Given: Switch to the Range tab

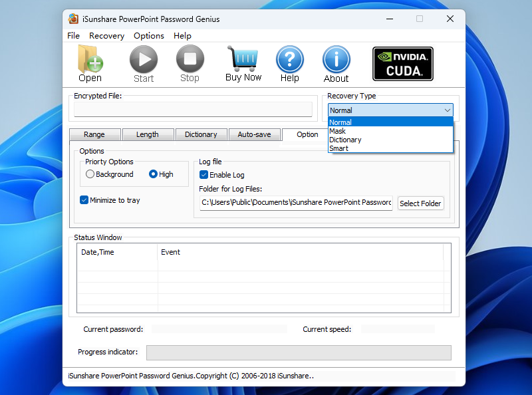Looking at the screenshot, I should [94, 134].
